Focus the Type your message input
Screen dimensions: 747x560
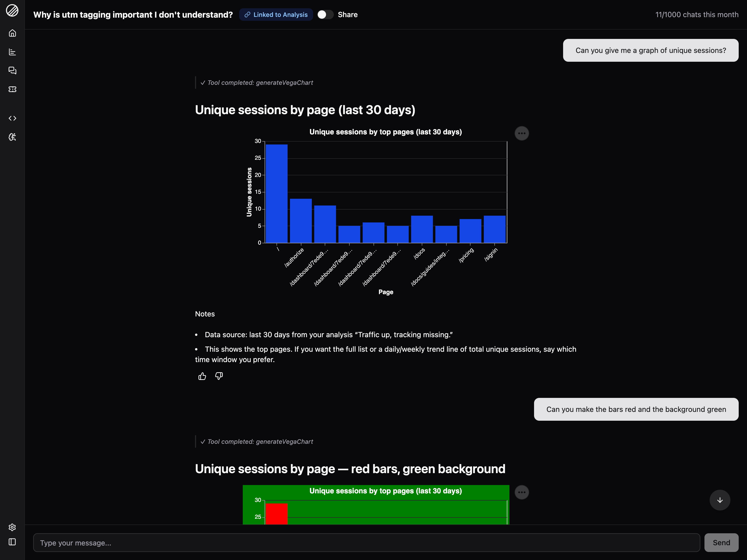[x=366, y=542]
